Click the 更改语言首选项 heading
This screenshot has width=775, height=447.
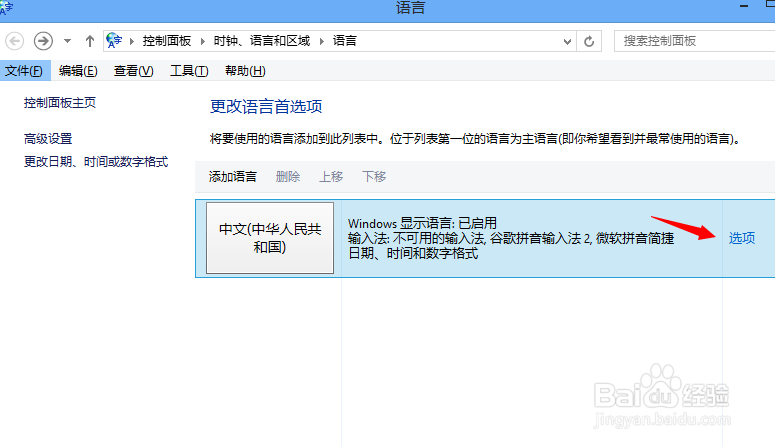click(266, 107)
